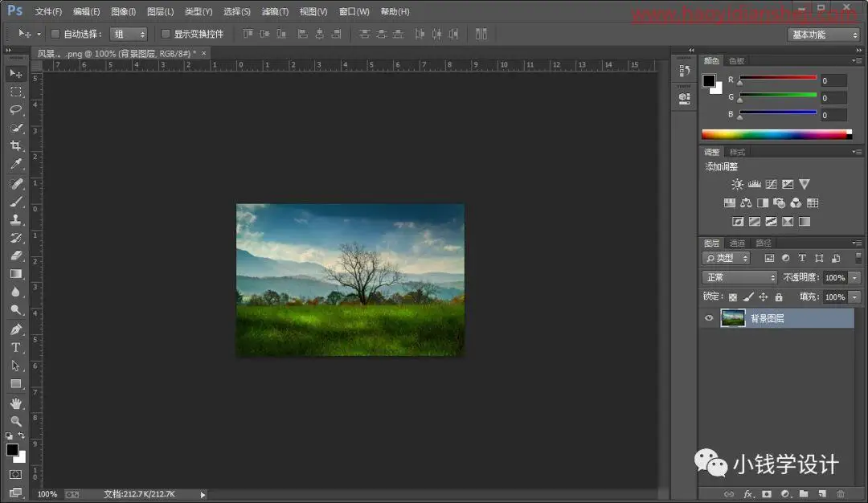Enable the 显示变换控件 checkbox
Viewport: 868px width, 503px height.
pyautogui.click(x=166, y=34)
